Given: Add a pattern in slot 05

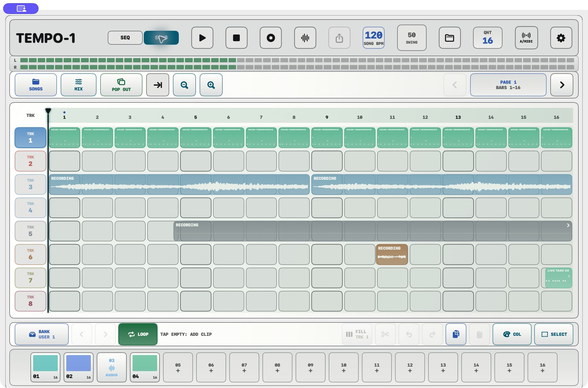Looking at the screenshot, I should pos(178,367).
